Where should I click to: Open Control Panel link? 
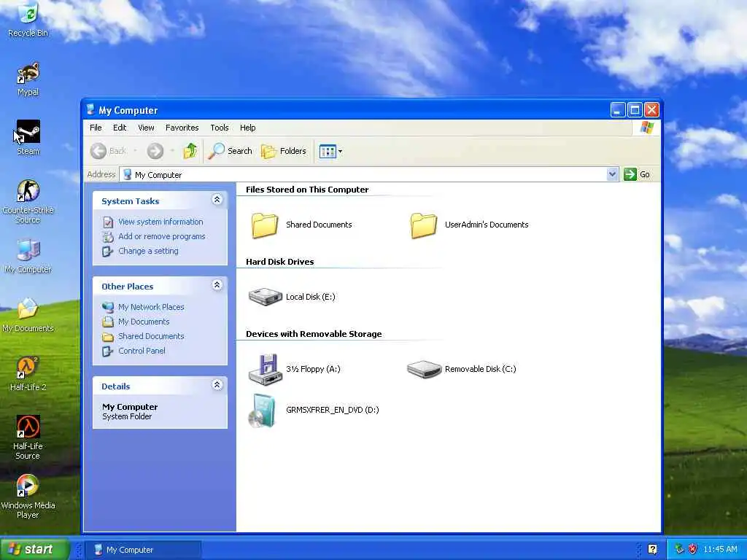(142, 351)
